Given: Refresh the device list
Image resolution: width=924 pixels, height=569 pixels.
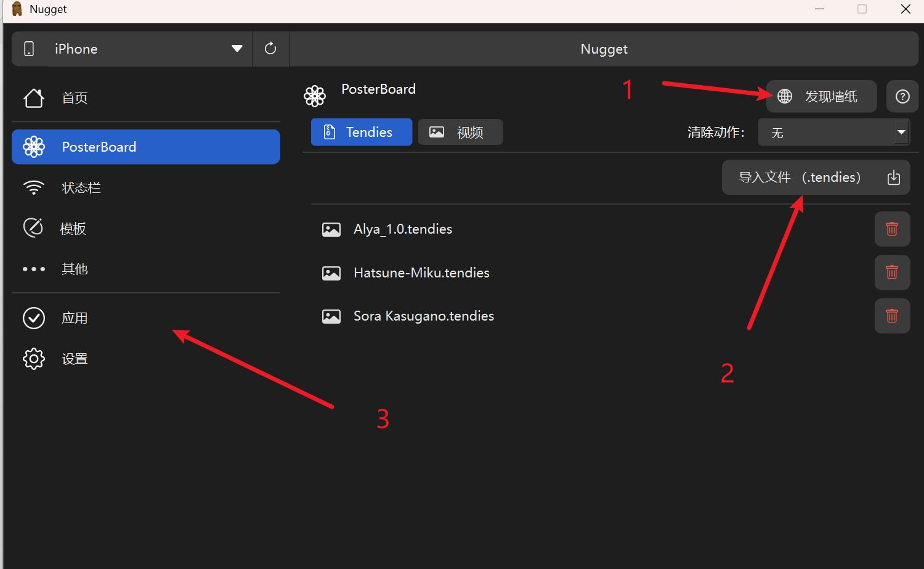Looking at the screenshot, I should coord(270,49).
